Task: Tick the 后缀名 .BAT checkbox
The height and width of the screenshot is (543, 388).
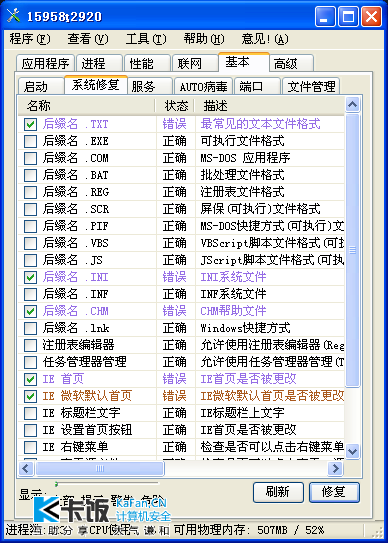Action: (x=30, y=175)
